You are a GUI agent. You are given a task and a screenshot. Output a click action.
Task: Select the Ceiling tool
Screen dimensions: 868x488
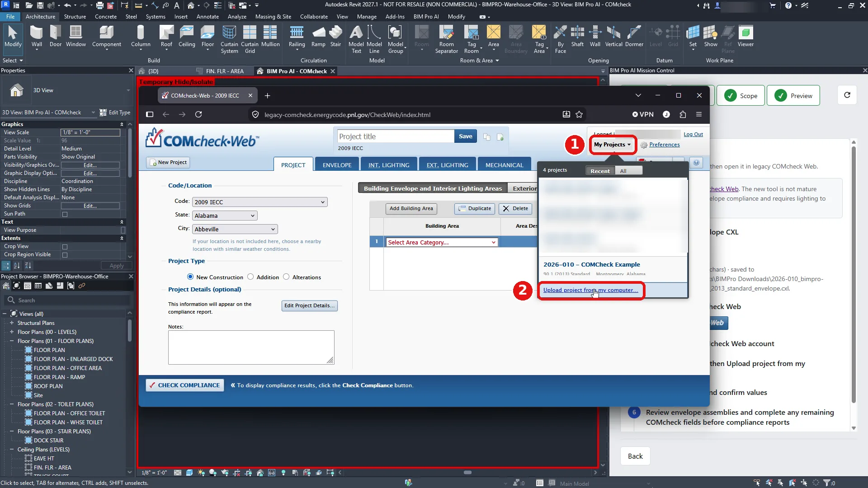tap(187, 36)
